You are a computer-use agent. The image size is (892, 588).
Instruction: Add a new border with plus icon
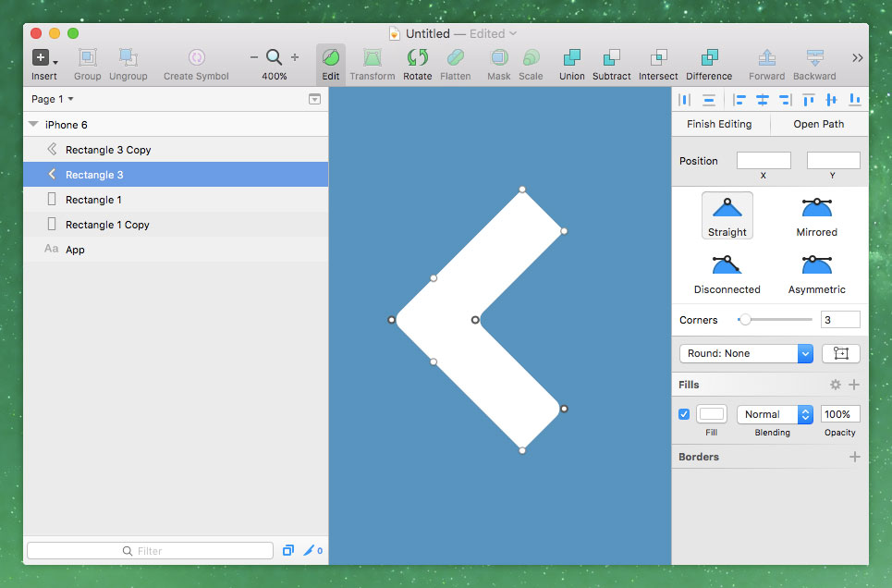coord(854,457)
